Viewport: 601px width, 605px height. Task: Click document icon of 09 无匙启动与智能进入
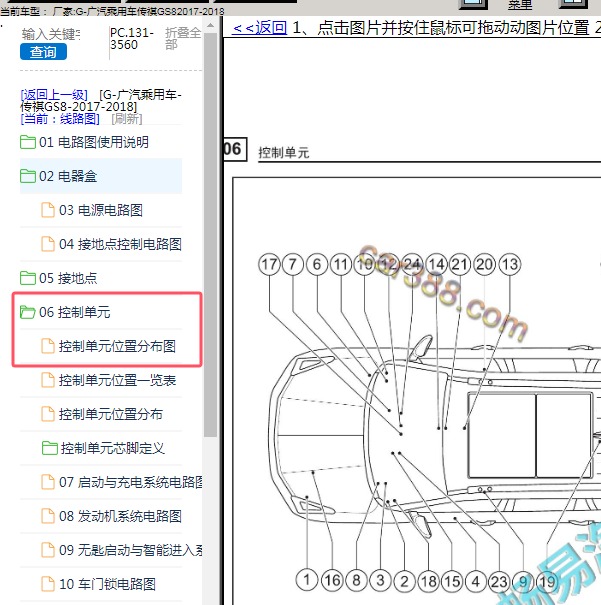pyautogui.click(x=48, y=549)
